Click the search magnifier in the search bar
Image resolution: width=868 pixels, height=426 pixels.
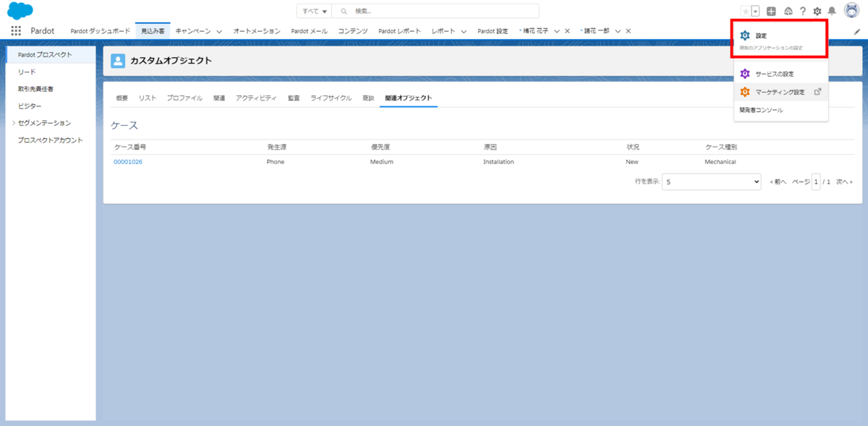[x=343, y=10]
